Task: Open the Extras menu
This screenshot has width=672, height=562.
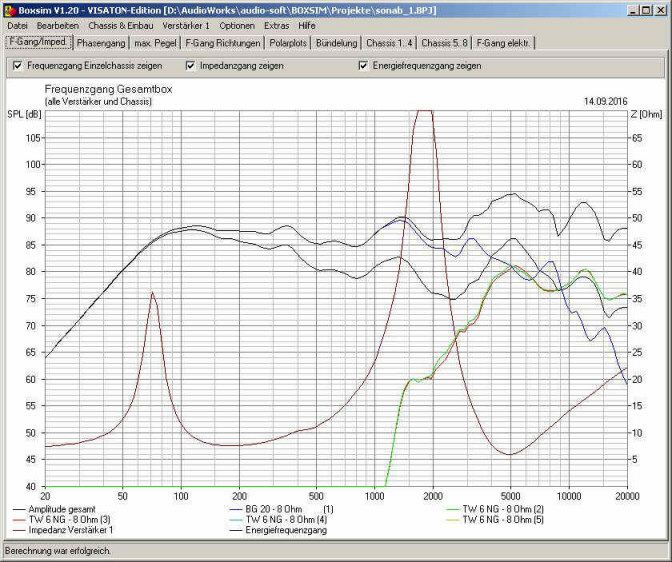Action: pos(276,25)
